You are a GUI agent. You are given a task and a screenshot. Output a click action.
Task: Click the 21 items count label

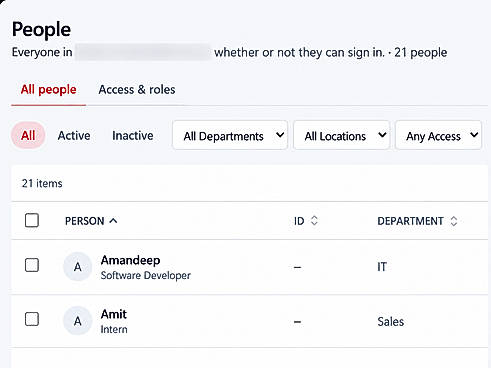pos(42,183)
